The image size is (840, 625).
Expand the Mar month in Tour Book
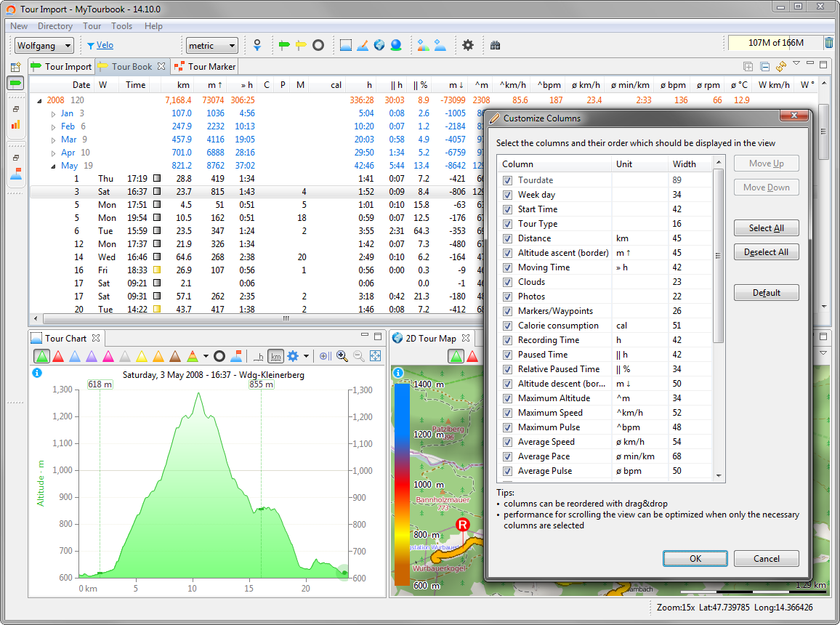(53, 140)
